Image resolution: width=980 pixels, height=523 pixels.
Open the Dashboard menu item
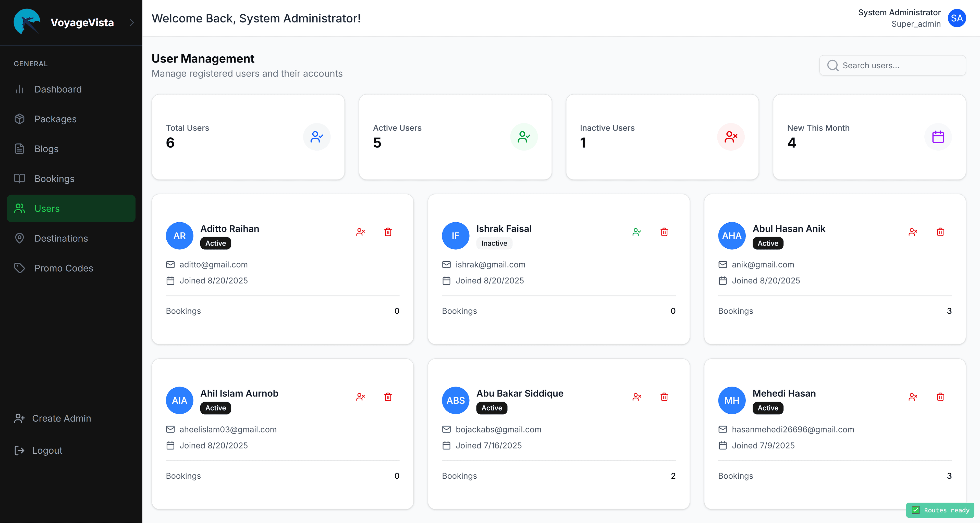pyautogui.click(x=58, y=89)
